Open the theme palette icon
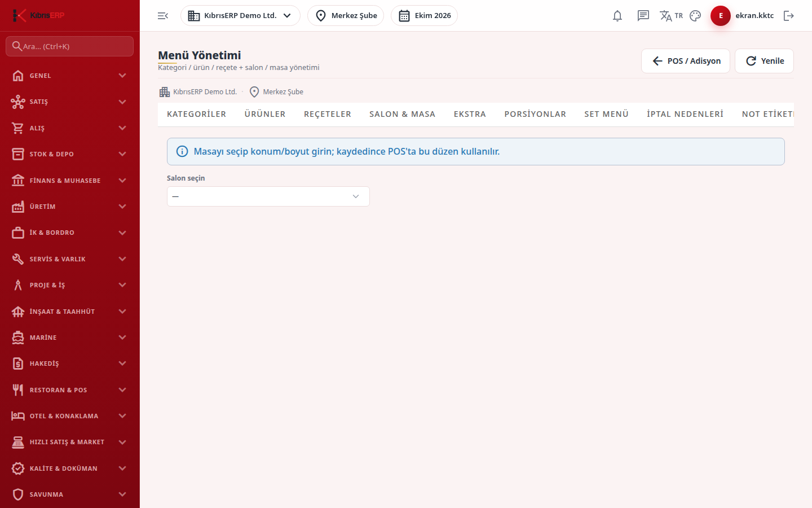Image resolution: width=812 pixels, height=508 pixels. click(695, 16)
